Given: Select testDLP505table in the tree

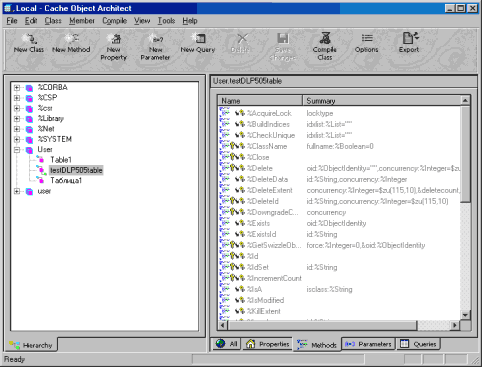Looking at the screenshot, I should (76, 170).
